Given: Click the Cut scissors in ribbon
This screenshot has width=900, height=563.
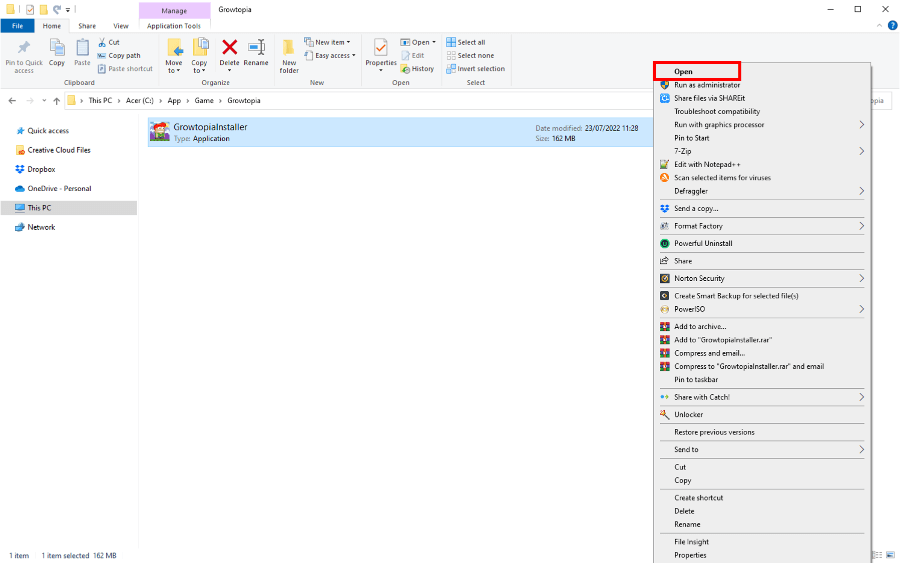Looking at the screenshot, I should pyautogui.click(x=109, y=42).
